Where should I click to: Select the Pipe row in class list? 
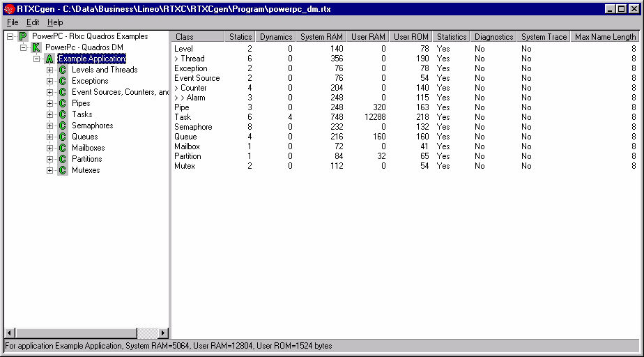404,107
